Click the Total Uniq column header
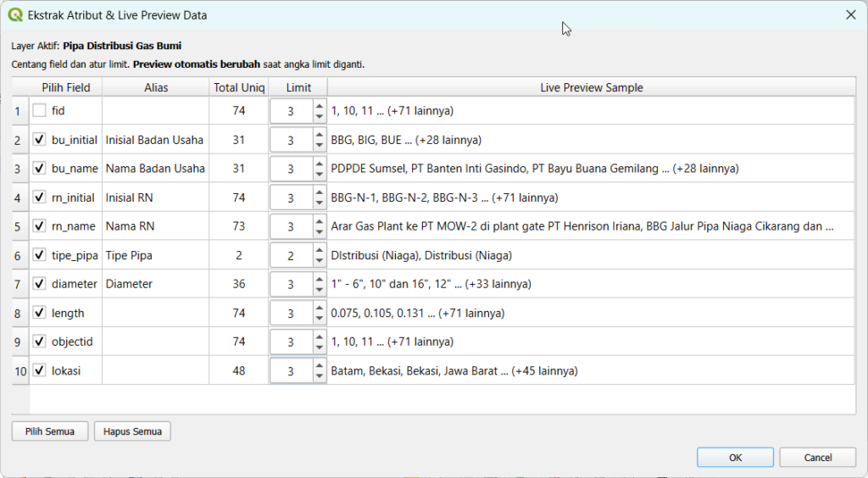The height and width of the screenshot is (478, 868). (x=239, y=87)
